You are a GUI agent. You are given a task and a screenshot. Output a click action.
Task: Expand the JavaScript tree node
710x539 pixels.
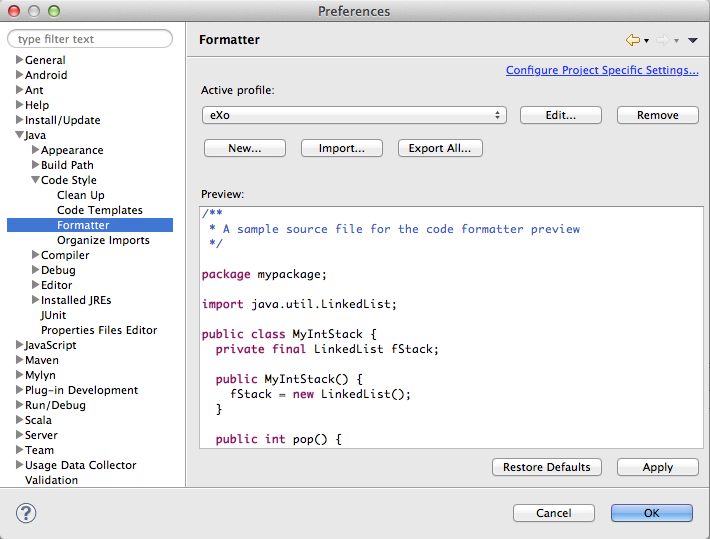click(19, 345)
